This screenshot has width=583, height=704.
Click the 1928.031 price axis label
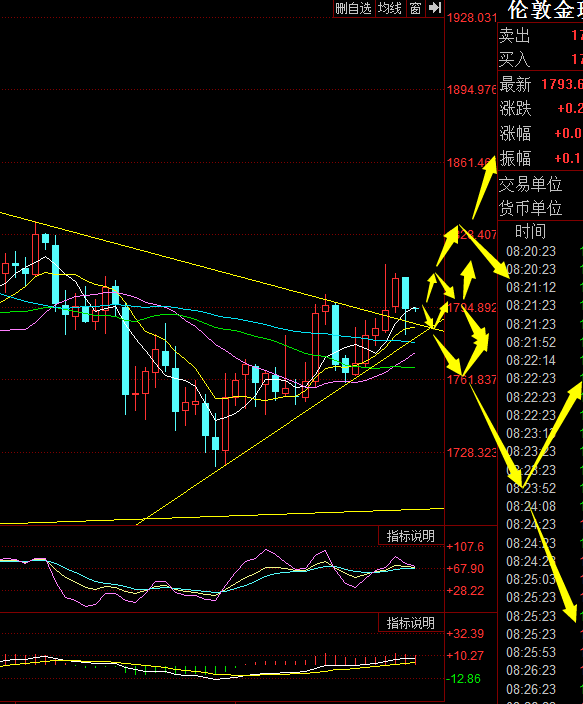pos(472,18)
